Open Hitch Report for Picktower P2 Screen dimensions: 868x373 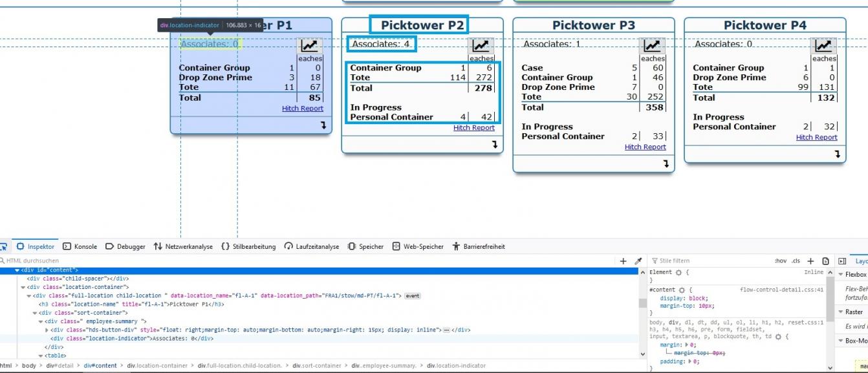click(x=474, y=128)
